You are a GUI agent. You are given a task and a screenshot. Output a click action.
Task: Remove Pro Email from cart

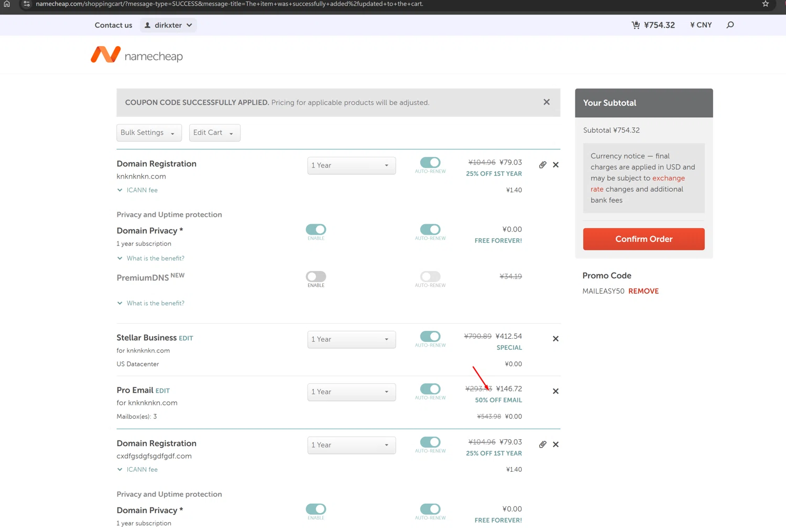556,391
